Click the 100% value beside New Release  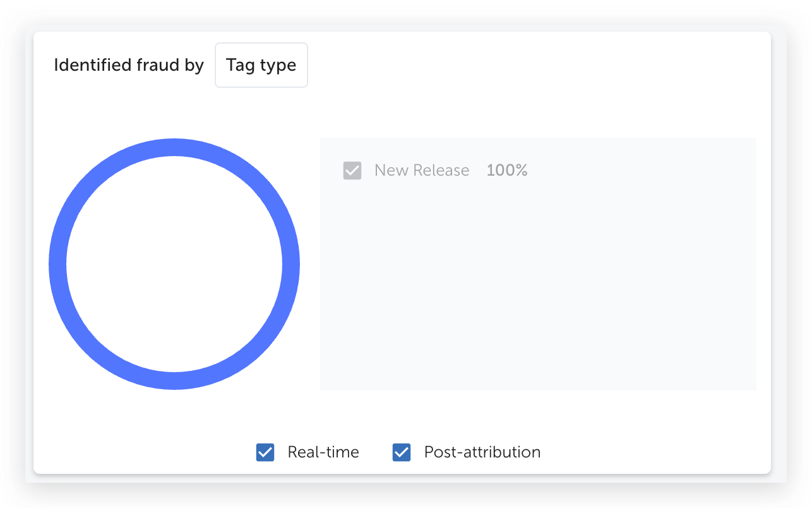tap(507, 171)
